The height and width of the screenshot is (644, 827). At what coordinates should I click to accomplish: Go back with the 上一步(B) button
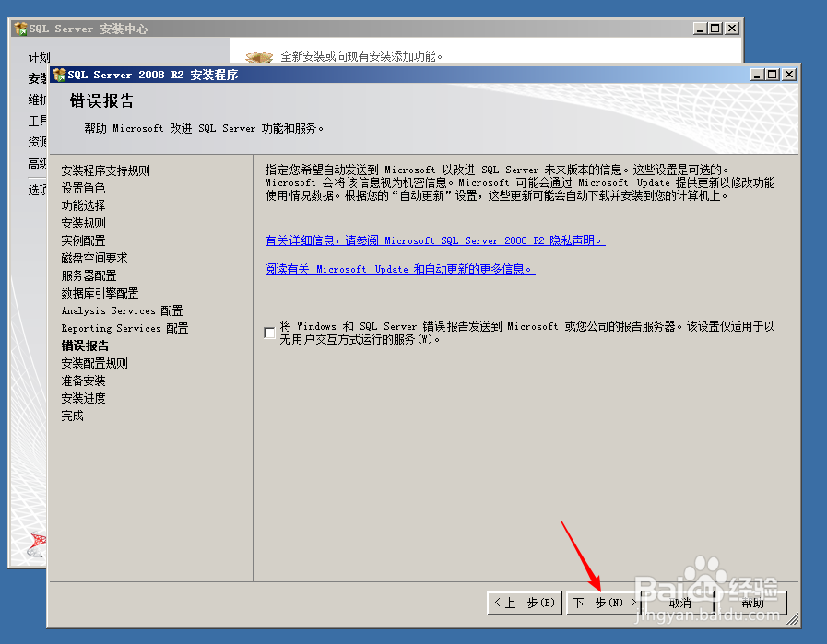click(x=525, y=603)
